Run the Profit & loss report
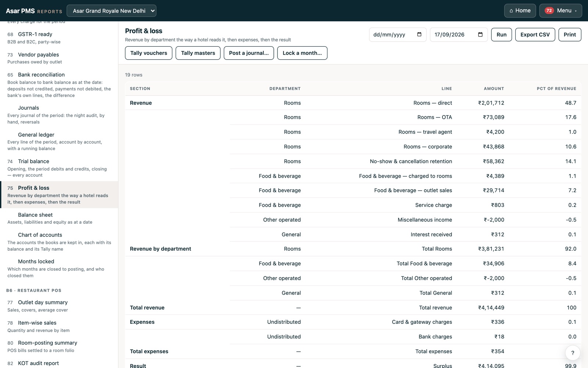This screenshot has width=588, height=368. tap(501, 35)
